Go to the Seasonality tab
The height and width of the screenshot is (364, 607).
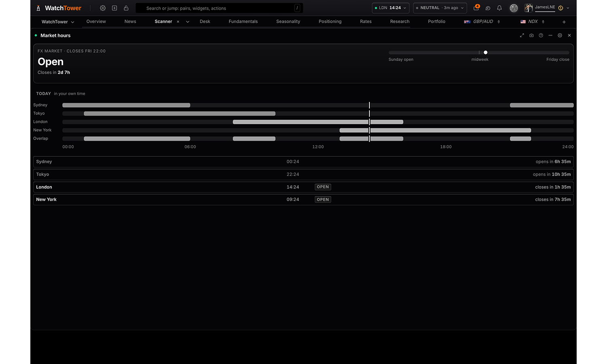pyautogui.click(x=288, y=21)
